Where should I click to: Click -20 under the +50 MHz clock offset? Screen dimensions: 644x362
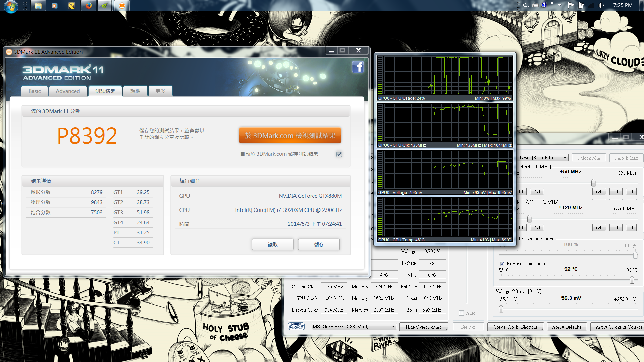click(x=537, y=192)
